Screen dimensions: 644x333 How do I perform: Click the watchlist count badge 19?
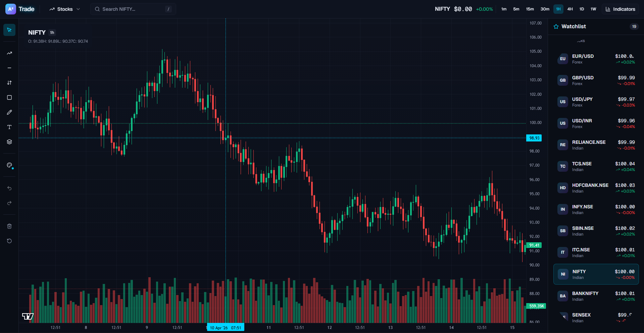click(x=634, y=27)
